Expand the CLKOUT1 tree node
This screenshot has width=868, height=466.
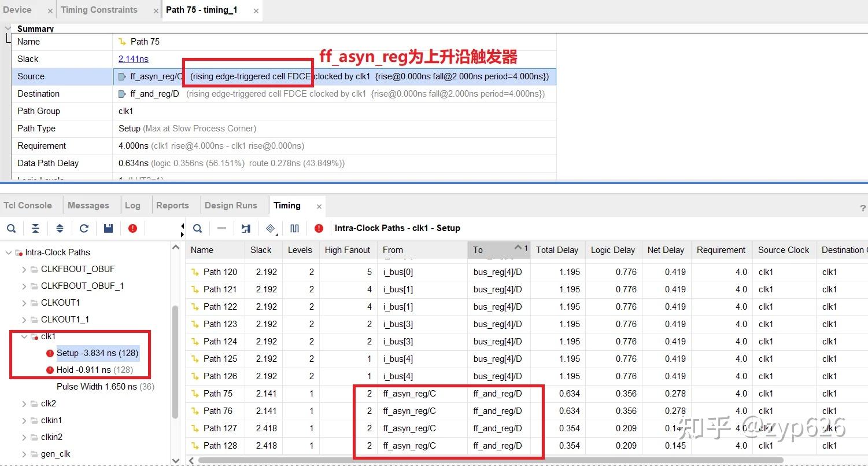[x=24, y=303]
